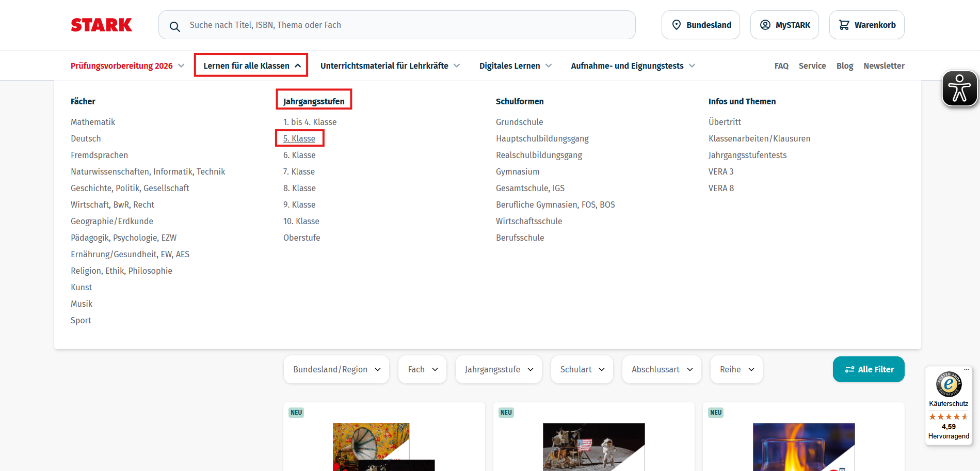Open the moon landing product thumbnail

(593, 447)
